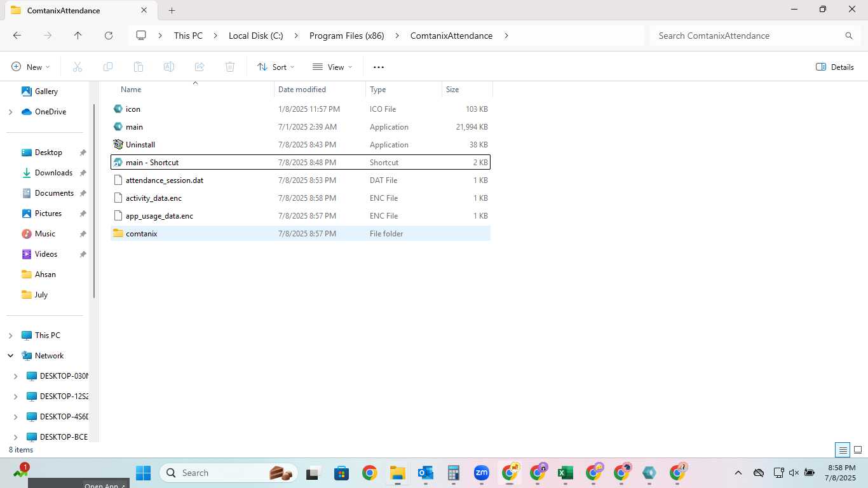The width and height of the screenshot is (868, 488).
Task: Click the navigation pane scrollbar
Action: click(x=95, y=201)
